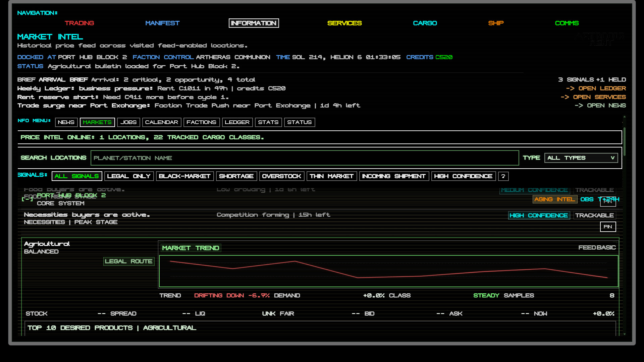Toggle the ALL SIGNALS filter
This screenshot has height=362, width=644.
pos(77,176)
